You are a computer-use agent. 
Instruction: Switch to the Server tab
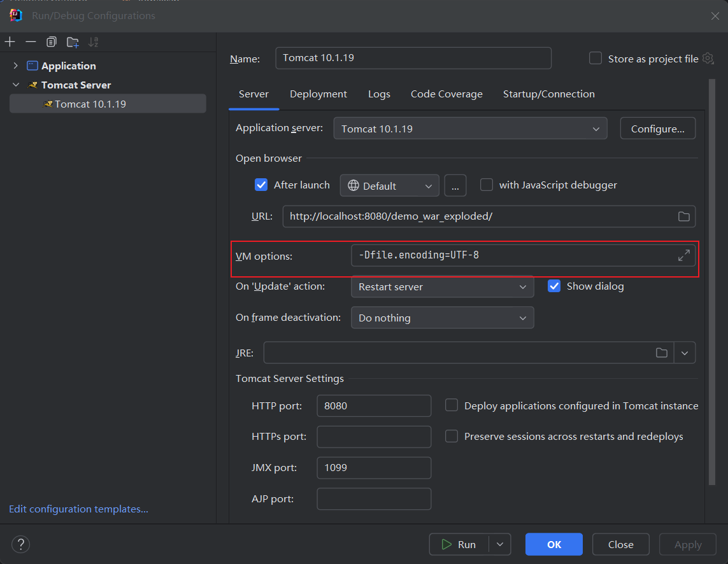(x=253, y=94)
